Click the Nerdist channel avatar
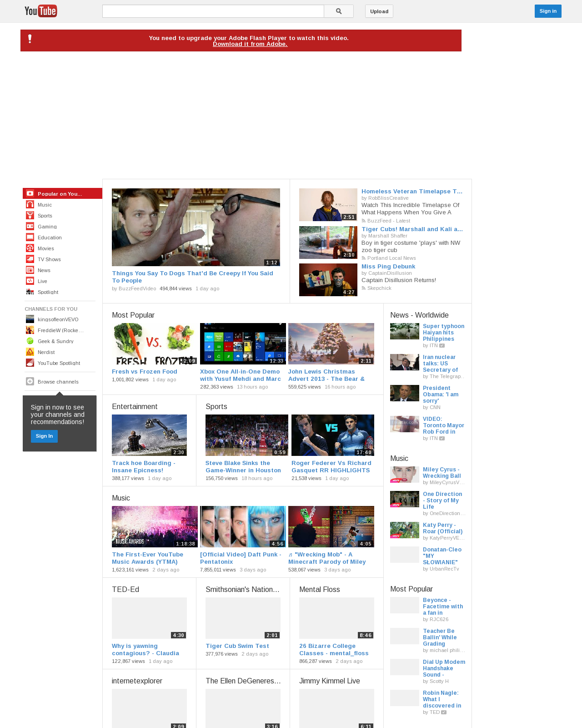This screenshot has height=728, width=582. (x=30, y=352)
